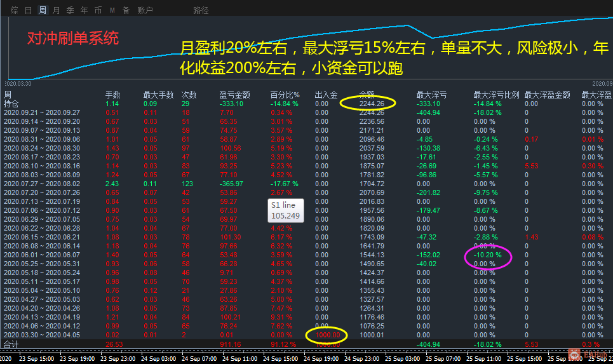
Task: Open the 季 tab
Action: (70, 10)
